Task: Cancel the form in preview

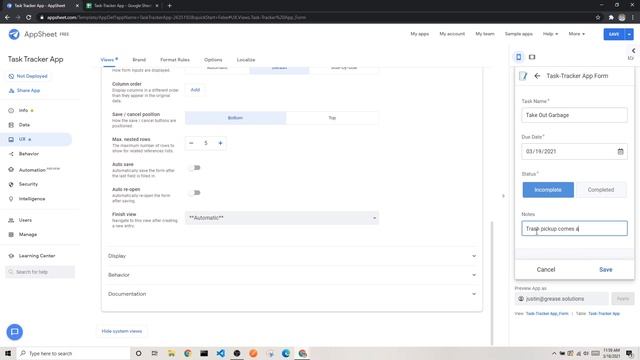Action: (x=546, y=269)
